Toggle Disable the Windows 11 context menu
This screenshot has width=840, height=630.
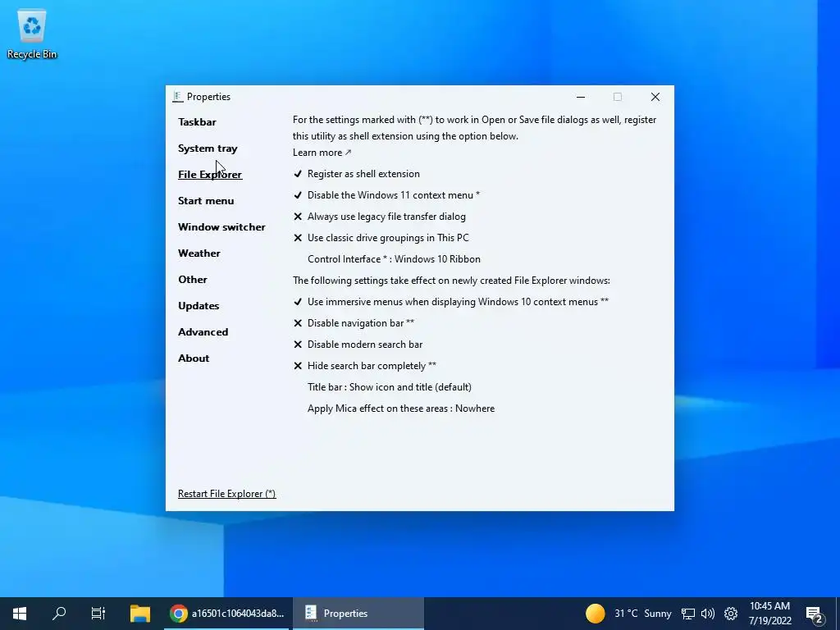pyautogui.click(x=386, y=195)
